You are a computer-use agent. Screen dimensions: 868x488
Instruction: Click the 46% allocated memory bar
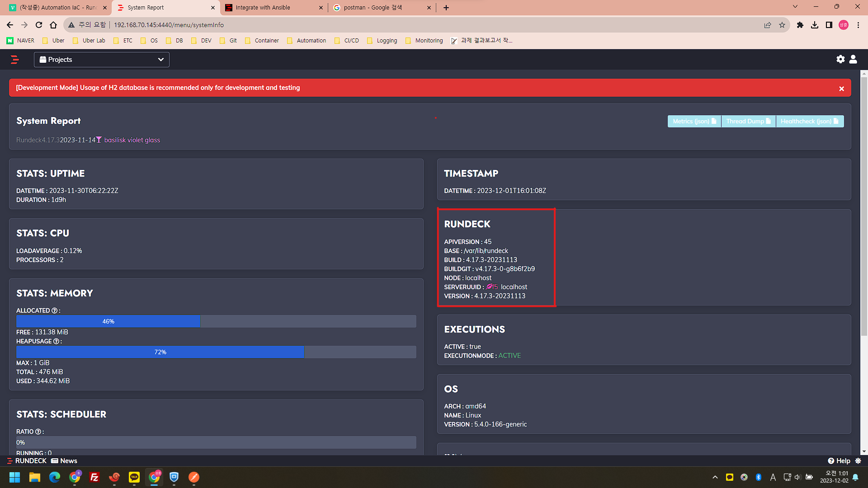click(108, 321)
